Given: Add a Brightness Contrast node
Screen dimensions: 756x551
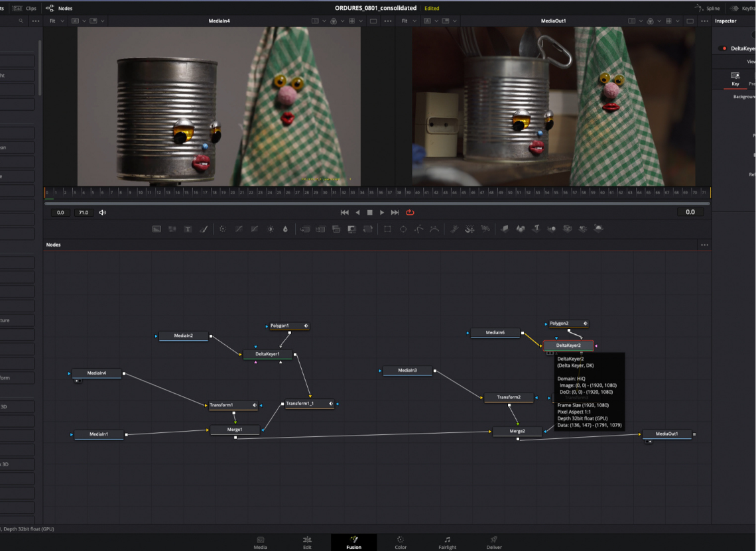Looking at the screenshot, I should coord(271,229).
